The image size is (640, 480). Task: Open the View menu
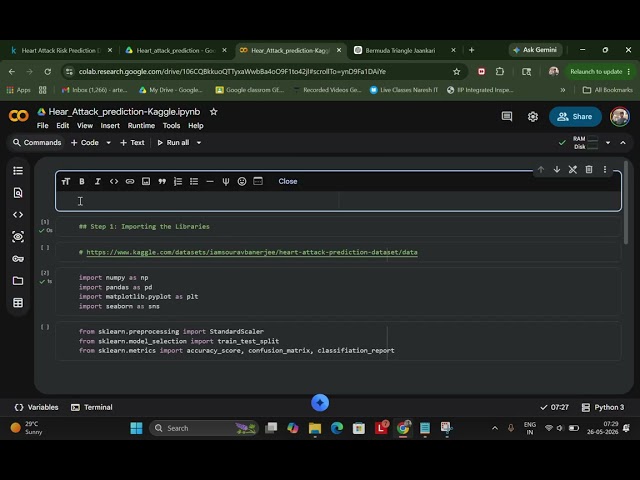click(85, 126)
